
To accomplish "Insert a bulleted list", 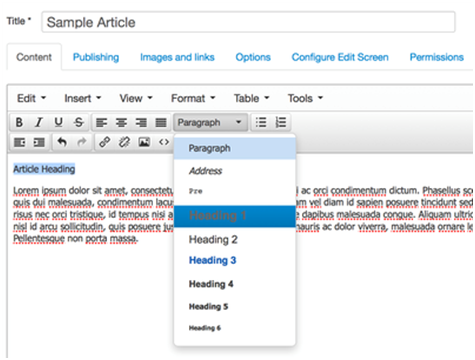I will 261,122.
